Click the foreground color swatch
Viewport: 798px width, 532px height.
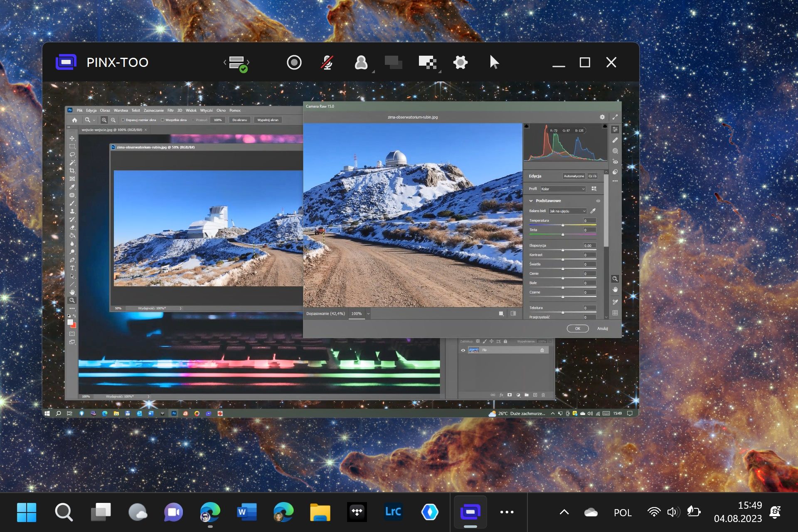pos(70,322)
